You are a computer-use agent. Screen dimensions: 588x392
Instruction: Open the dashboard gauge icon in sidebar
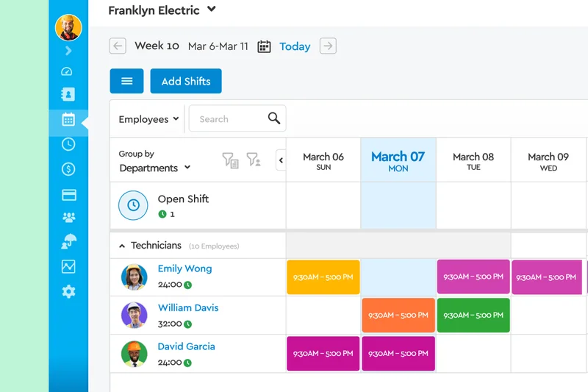coord(68,71)
